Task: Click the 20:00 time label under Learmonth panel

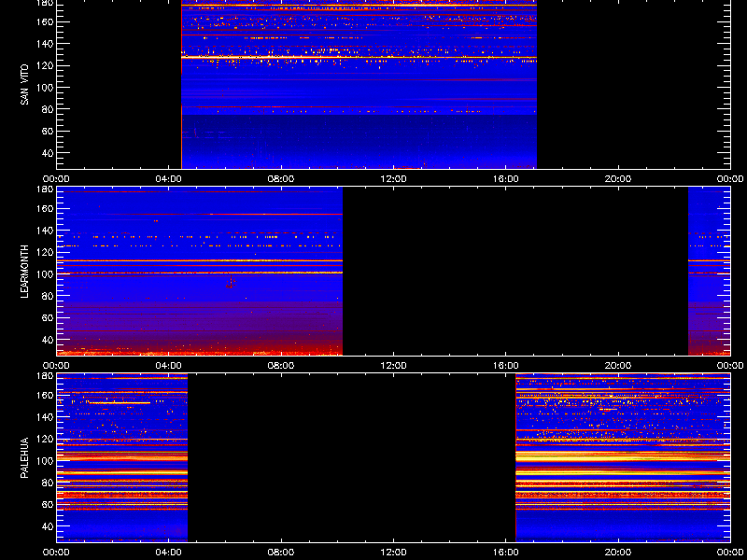Action: click(618, 366)
